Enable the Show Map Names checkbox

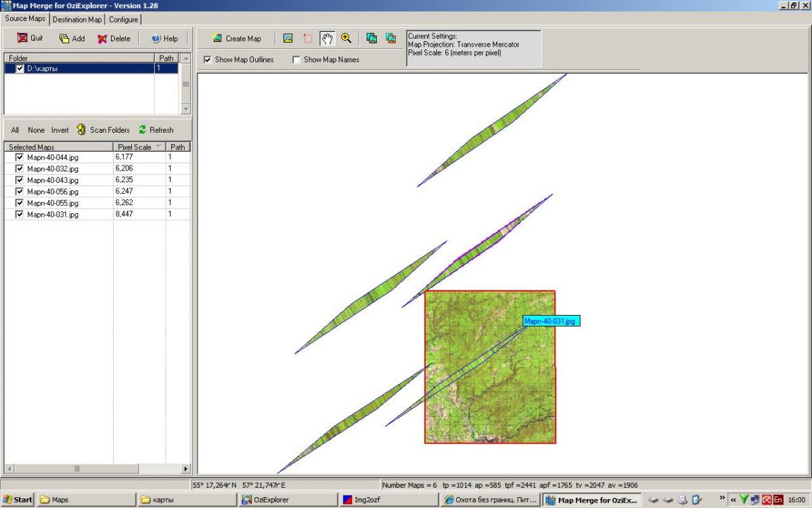click(x=296, y=60)
